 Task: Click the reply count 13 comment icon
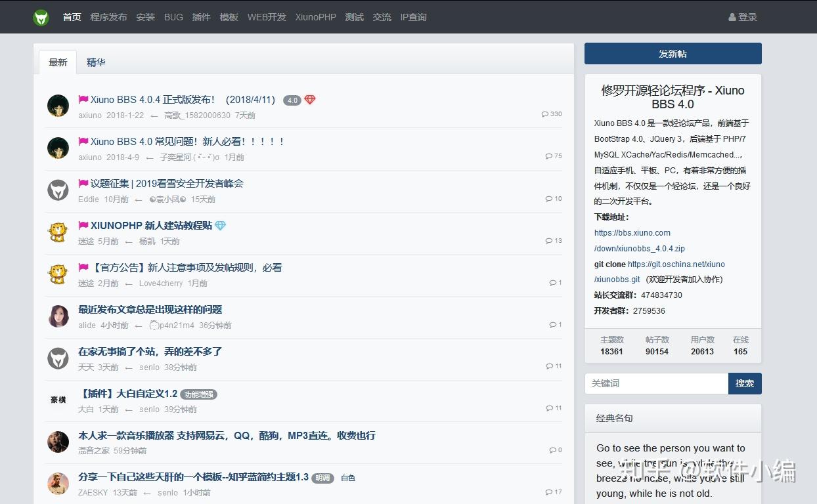(549, 241)
